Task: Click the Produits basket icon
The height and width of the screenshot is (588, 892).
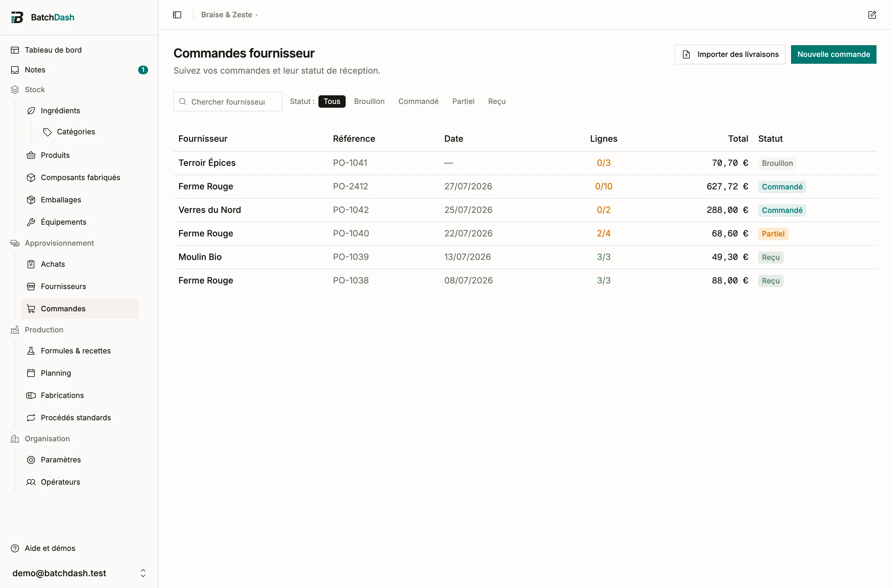Action: (31, 155)
